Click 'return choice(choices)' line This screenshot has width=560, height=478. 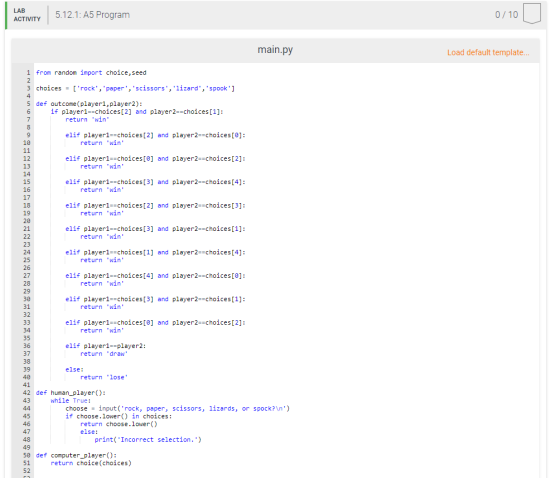click(x=91, y=463)
